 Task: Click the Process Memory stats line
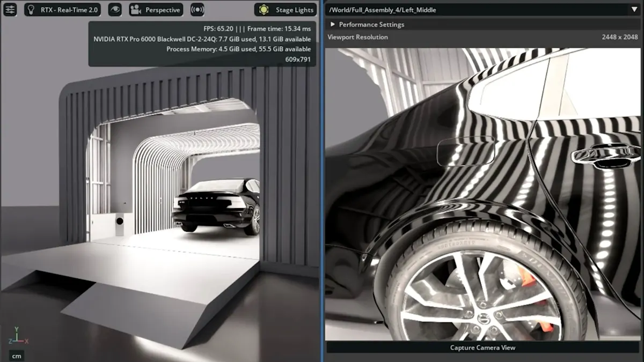(x=238, y=49)
